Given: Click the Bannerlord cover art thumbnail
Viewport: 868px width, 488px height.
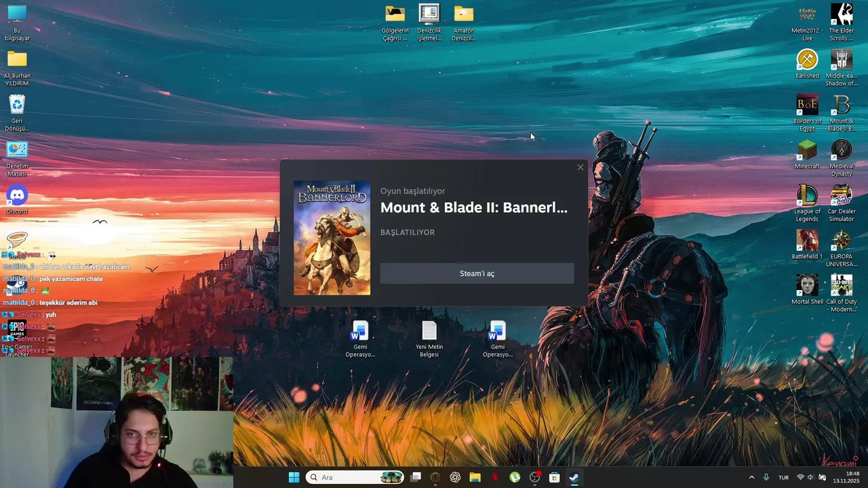Looking at the screenshot, I should click(x=332, y=238).
